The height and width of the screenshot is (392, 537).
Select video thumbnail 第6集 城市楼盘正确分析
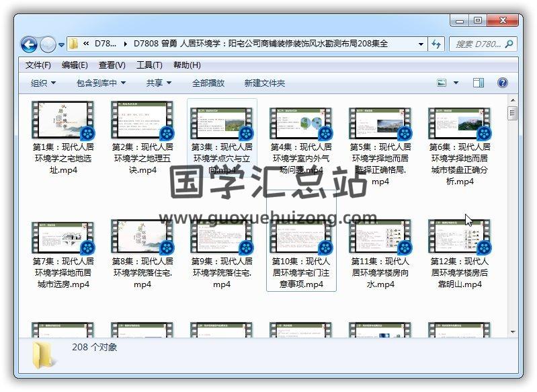pos(460,124)
